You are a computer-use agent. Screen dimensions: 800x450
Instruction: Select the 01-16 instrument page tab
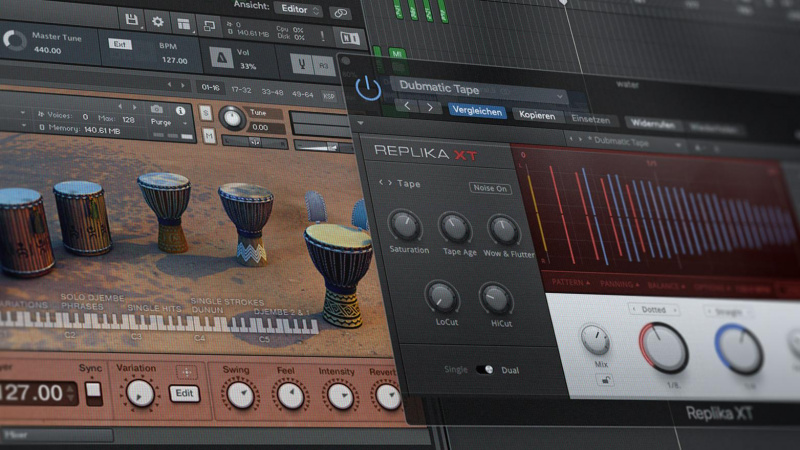click(210, 87)
